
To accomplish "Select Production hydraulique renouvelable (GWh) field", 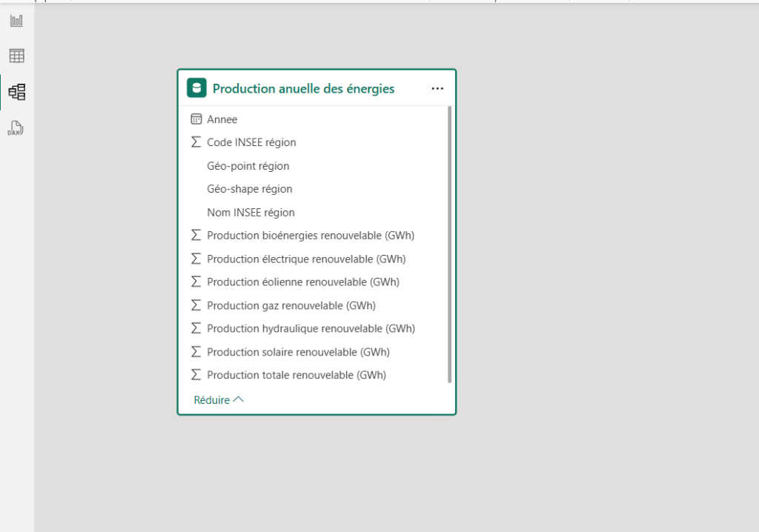I will pos(313,328).
